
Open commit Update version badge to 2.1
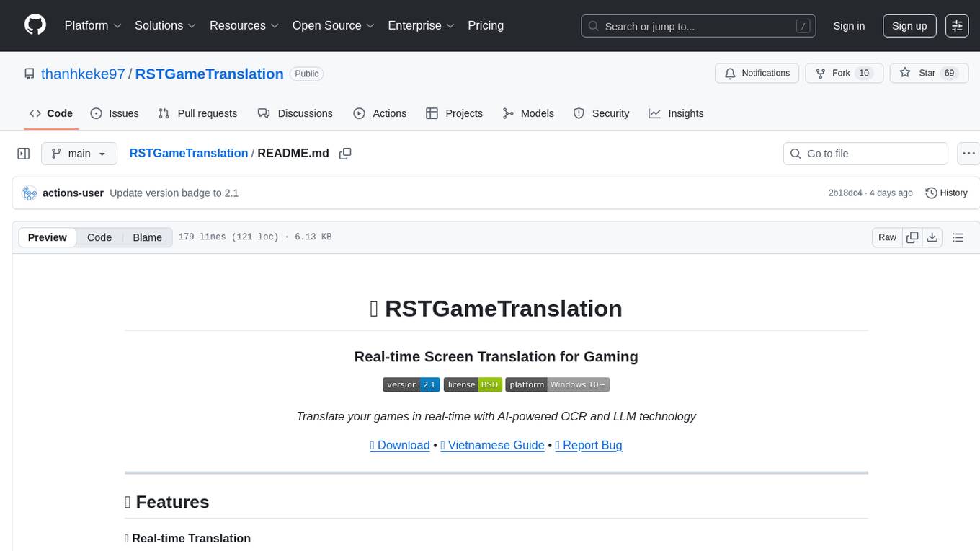pyautogui.click(x=174, y=193)
